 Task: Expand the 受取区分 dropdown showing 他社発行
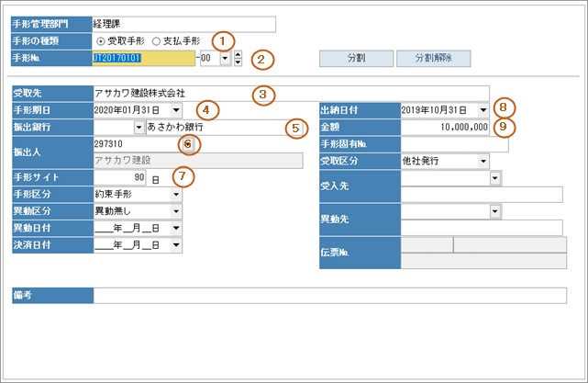483,161
